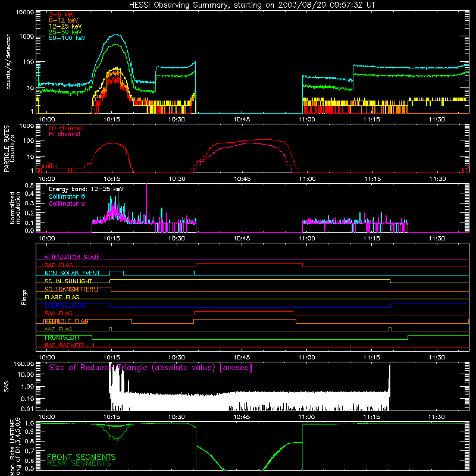
Task: Click the SC TRANSMITTER flag label
Action: coord(71,289)
